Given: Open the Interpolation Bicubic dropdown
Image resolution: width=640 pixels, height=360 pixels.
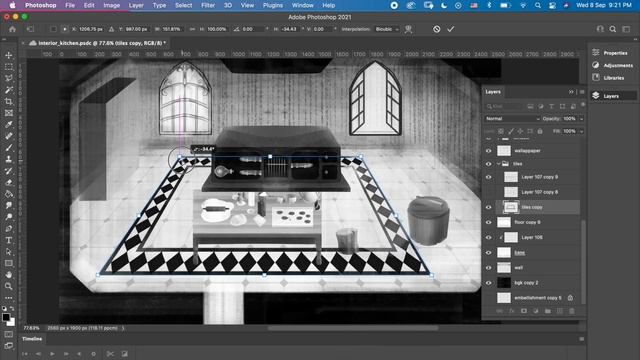Looking at the screenshot, I should tap(387, 29).
